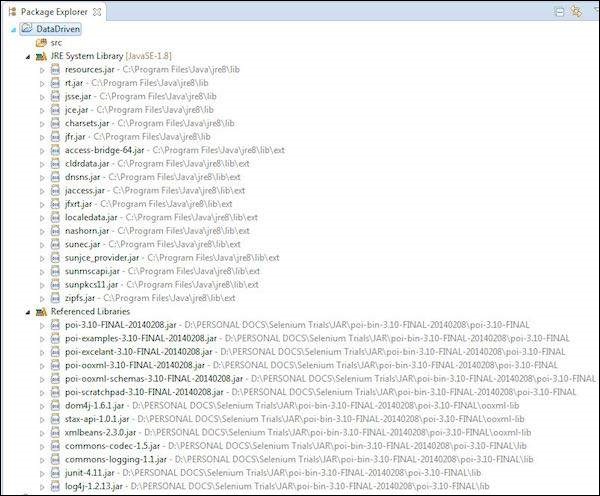600x496 pixels.
Task: Click the jce.jar jar icon
Action: 55,110
